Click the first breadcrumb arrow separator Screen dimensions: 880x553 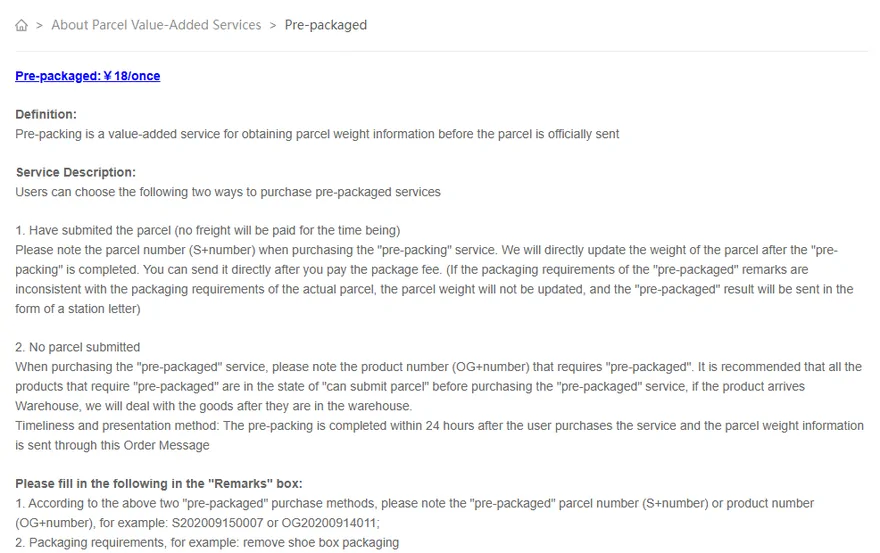pyautogui.click(x=39, y=25)
